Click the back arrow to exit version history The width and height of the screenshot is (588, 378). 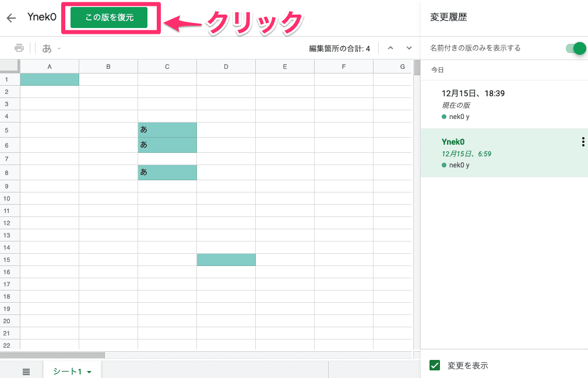pyautogui.click(x=11, y=17)
